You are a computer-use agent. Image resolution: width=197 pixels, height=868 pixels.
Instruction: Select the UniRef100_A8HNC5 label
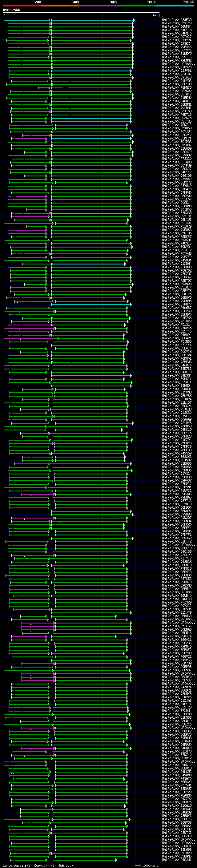pos(177,88)
